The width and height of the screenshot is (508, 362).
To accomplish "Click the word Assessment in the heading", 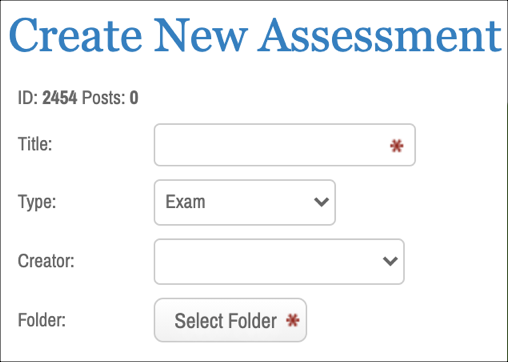I will [380, 36].
